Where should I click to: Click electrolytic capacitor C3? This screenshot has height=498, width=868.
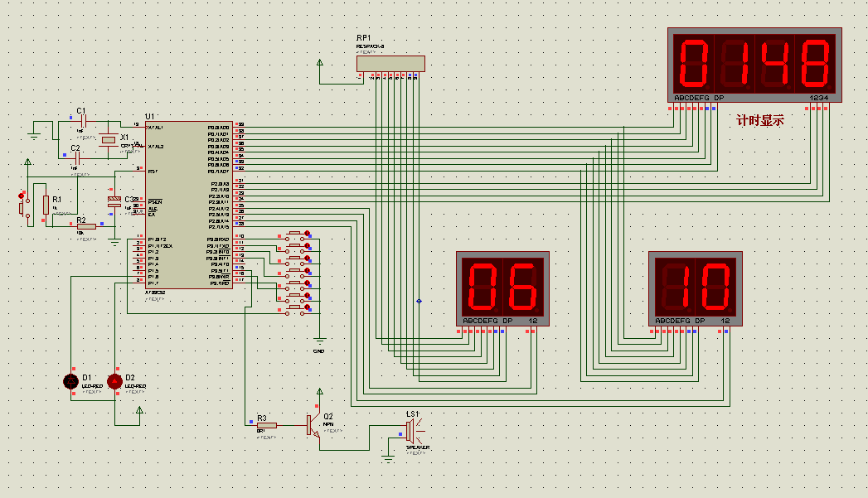click(114, 201)
